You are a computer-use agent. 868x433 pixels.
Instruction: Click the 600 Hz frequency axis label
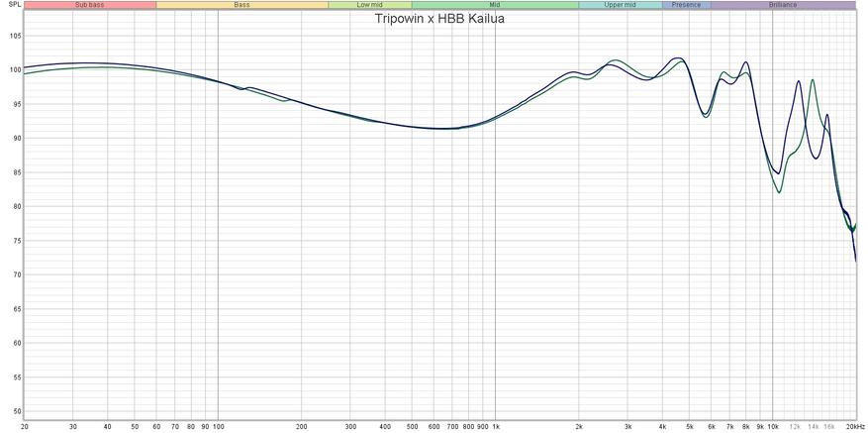[x=434, y=427]
